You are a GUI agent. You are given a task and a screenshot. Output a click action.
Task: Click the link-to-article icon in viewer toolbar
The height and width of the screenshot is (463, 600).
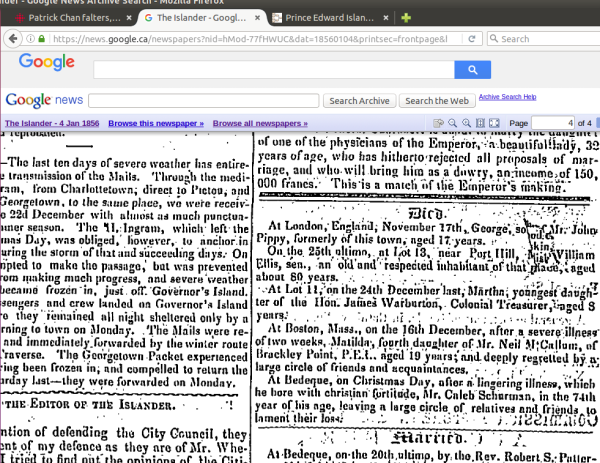click(437, 123)
